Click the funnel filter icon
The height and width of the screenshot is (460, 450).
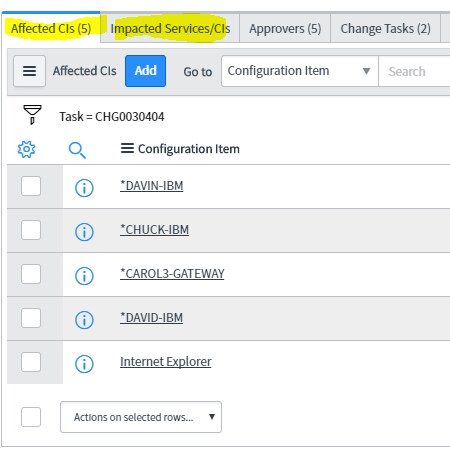[32, 114]
